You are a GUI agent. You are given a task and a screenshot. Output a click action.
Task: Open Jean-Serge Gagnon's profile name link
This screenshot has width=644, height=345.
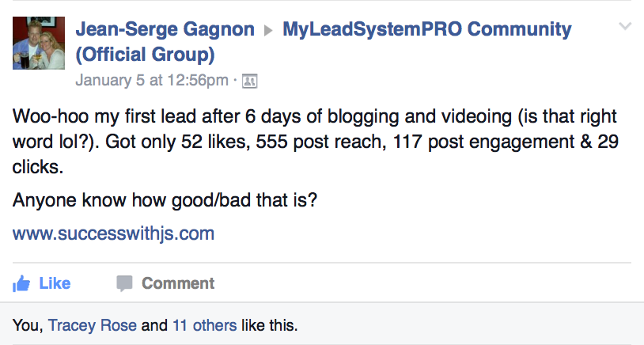tap(165, 29)
